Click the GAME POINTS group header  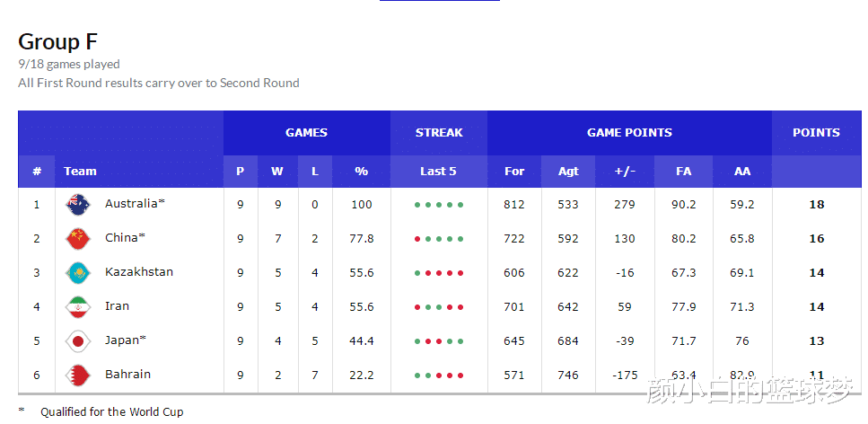tap(629, 133)
